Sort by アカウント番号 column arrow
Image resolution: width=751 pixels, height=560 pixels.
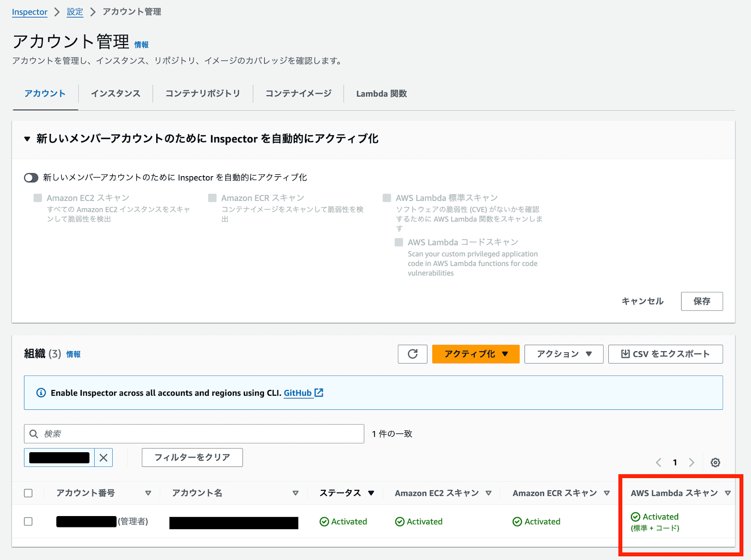pyautogui.click(x=148, y=493)
